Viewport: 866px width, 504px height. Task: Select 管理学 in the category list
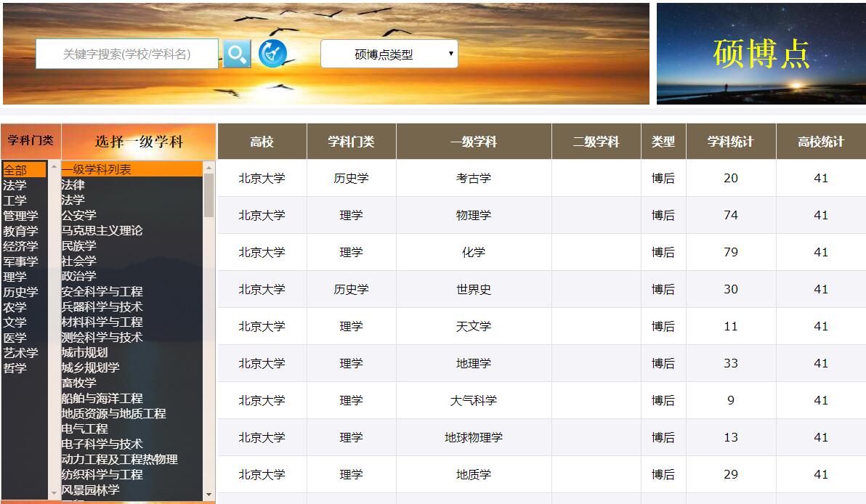click(20, 216)
